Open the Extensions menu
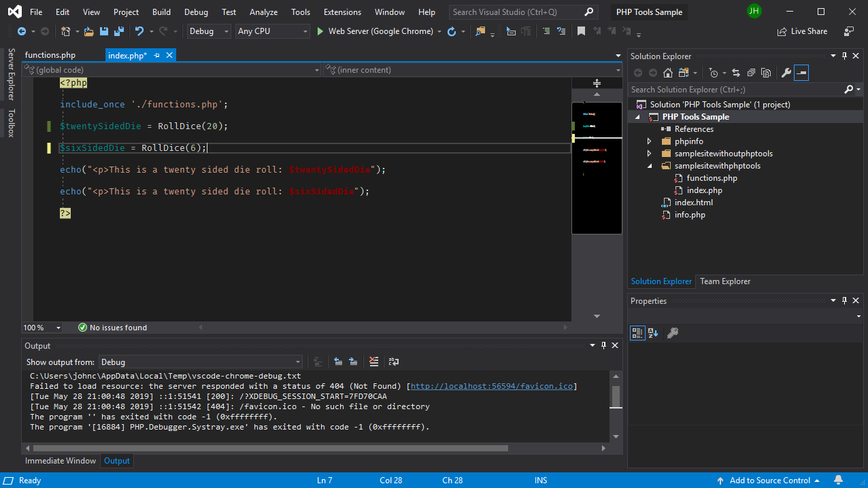Image resolution: width=868 pixels, height=488 pixels. 342,12
